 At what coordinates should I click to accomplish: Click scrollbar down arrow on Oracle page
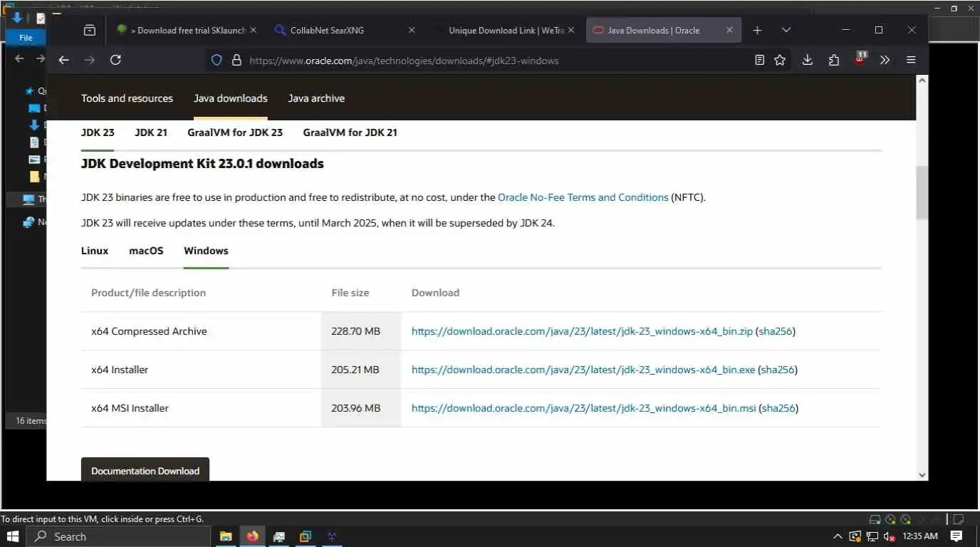(x=922, y=474)
